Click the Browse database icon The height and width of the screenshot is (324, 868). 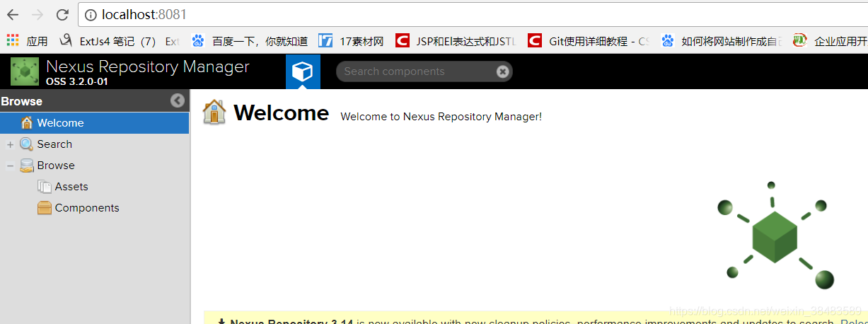[x=27, y=166]
